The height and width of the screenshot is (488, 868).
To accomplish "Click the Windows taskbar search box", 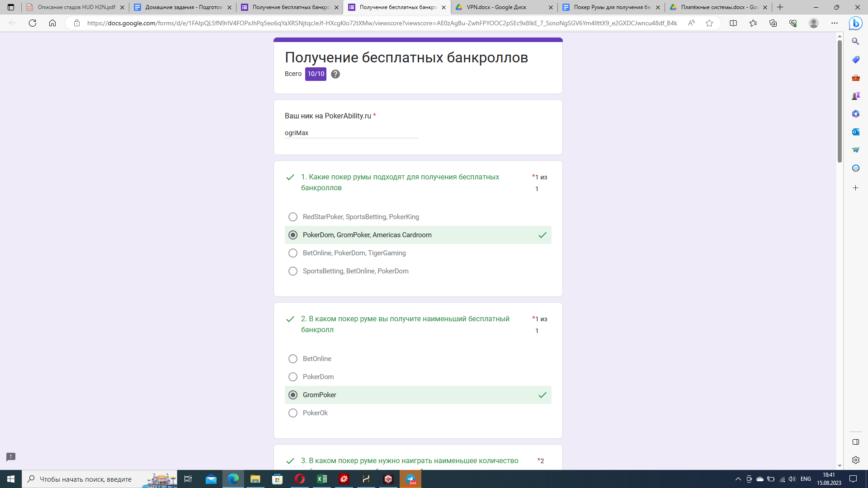I will (x=99, y=479).
